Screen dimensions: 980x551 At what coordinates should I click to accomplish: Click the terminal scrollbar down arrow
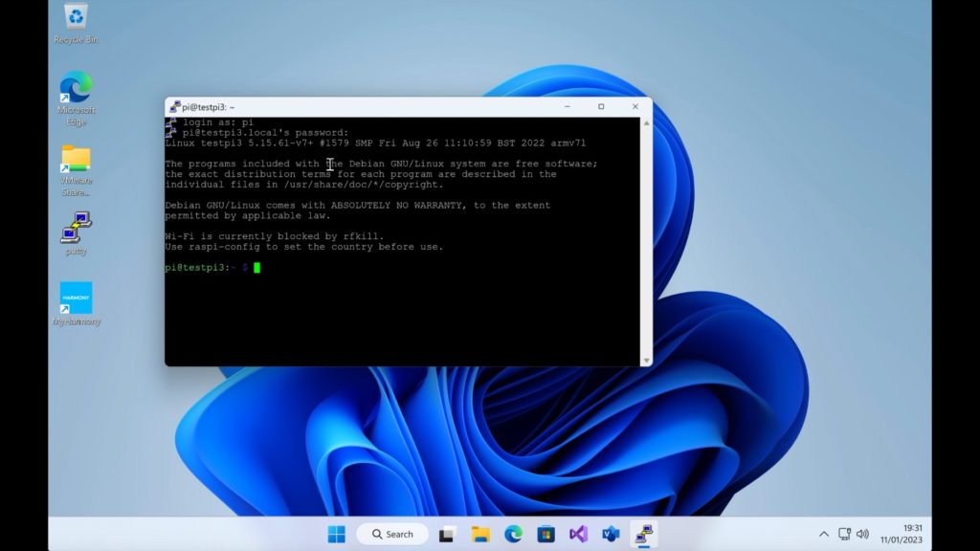click(646, 361)
